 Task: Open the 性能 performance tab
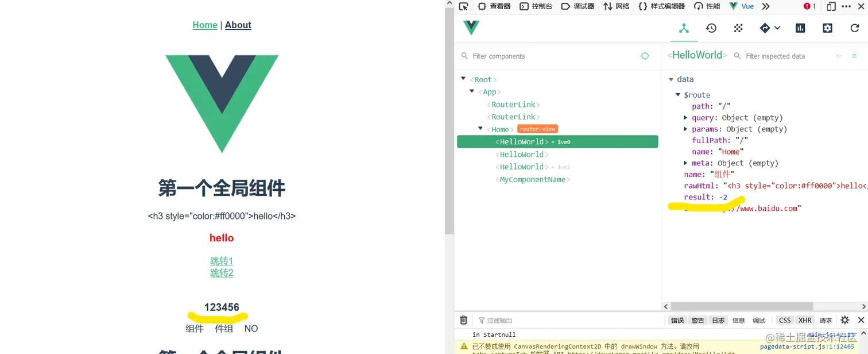tap(707, 6)
